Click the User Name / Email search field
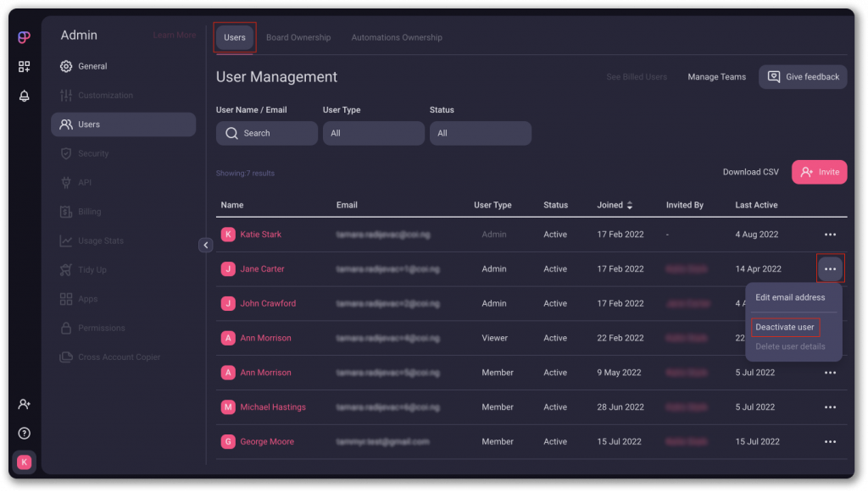This screenshot has width=868, height=492. point(267,133)
